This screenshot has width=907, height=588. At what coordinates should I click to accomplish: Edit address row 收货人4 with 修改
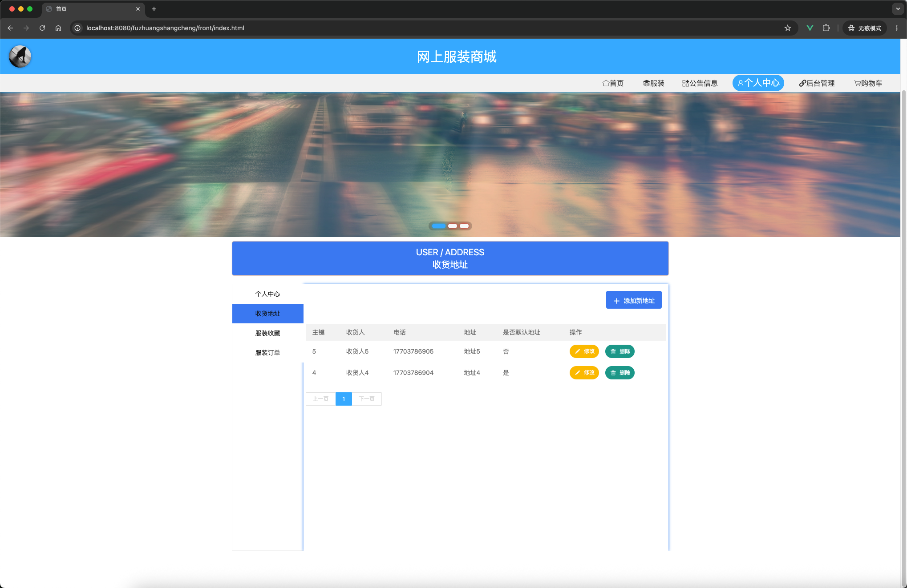pos(584,373)
